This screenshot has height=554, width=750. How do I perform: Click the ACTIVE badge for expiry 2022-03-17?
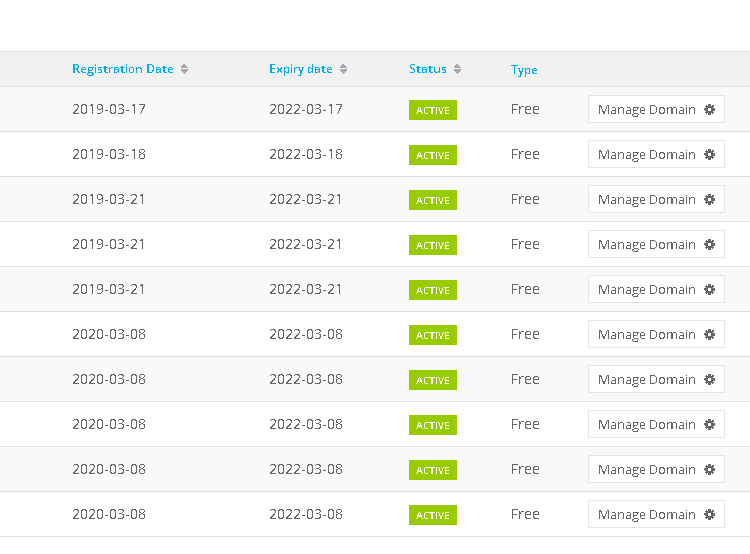pyautogui.click(x=433, y=110)
